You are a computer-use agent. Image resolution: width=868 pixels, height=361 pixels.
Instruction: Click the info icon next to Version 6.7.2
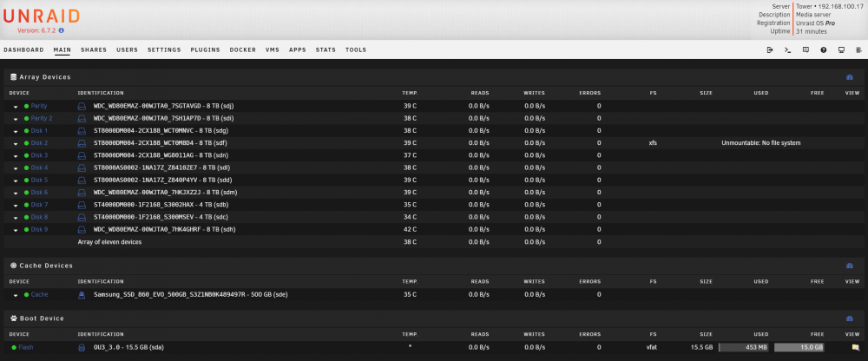(62, 31)
